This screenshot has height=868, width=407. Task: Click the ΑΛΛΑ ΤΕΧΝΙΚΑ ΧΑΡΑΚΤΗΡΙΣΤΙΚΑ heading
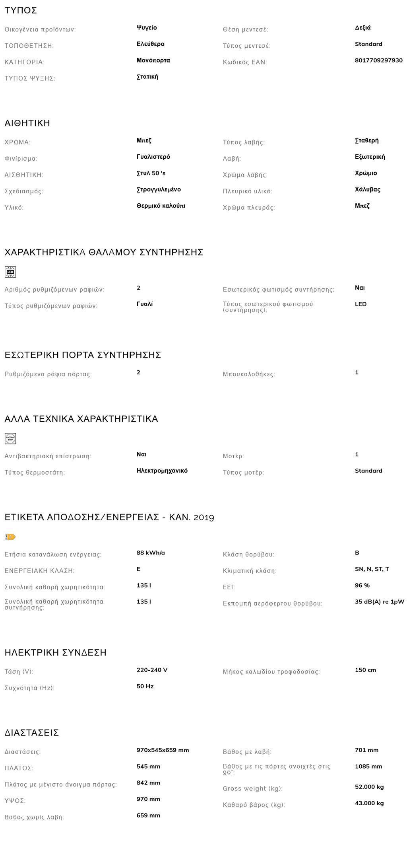81,419
